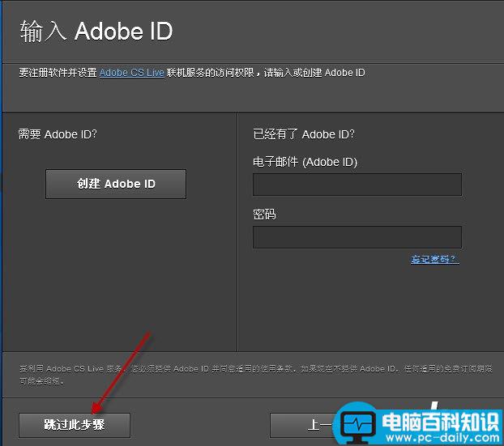
Task: Select the 已经有了 Adobe ID? text
Action: pyautogui.click(x=304, y=134)
